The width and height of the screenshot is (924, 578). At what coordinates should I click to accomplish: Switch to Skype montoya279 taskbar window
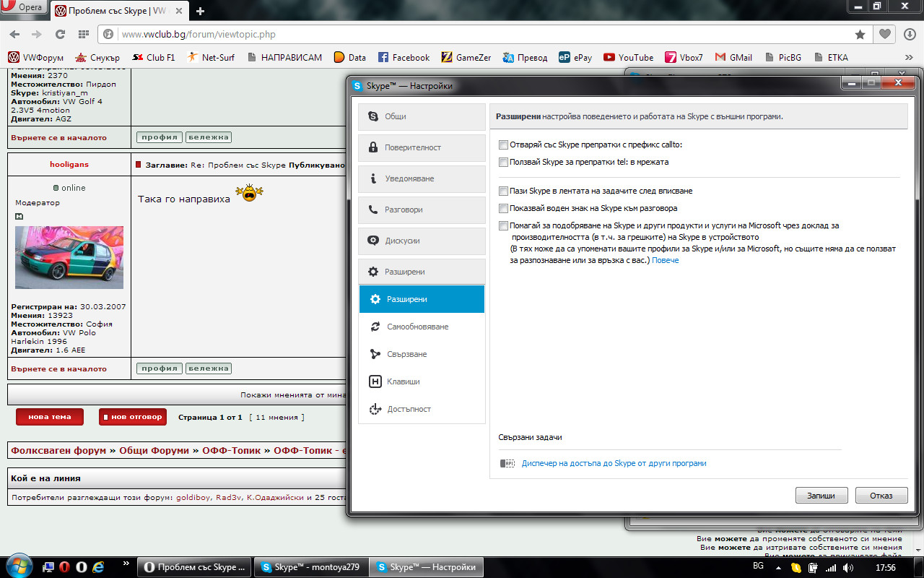(x=310, y=567)
